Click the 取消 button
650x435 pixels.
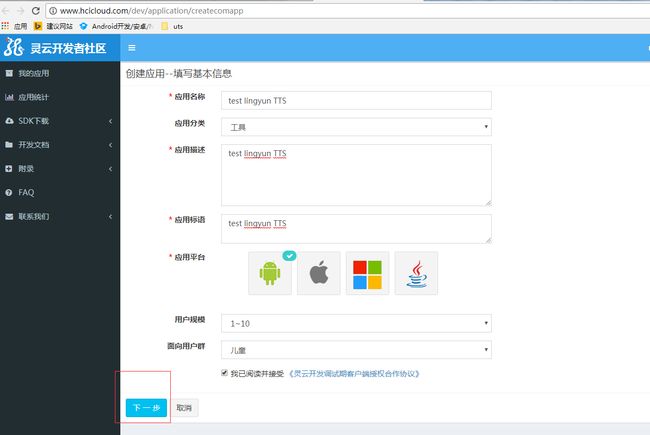pyautogui.click(x=184, y=408)
